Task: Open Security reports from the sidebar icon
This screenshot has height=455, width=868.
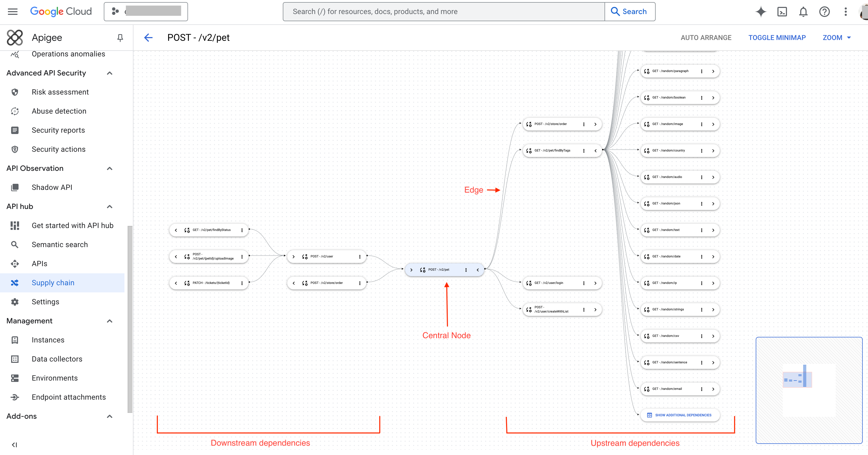Action: [15, 130]
